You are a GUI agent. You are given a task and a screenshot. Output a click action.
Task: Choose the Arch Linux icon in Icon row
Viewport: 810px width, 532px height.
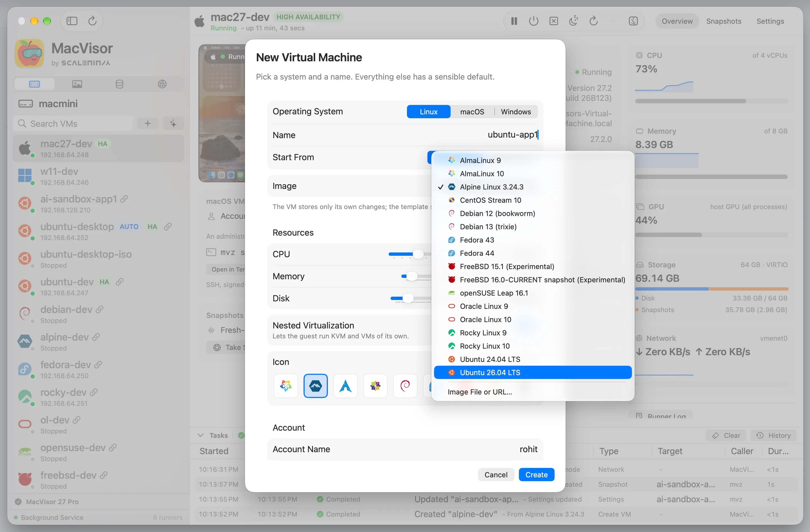[345, 386]
